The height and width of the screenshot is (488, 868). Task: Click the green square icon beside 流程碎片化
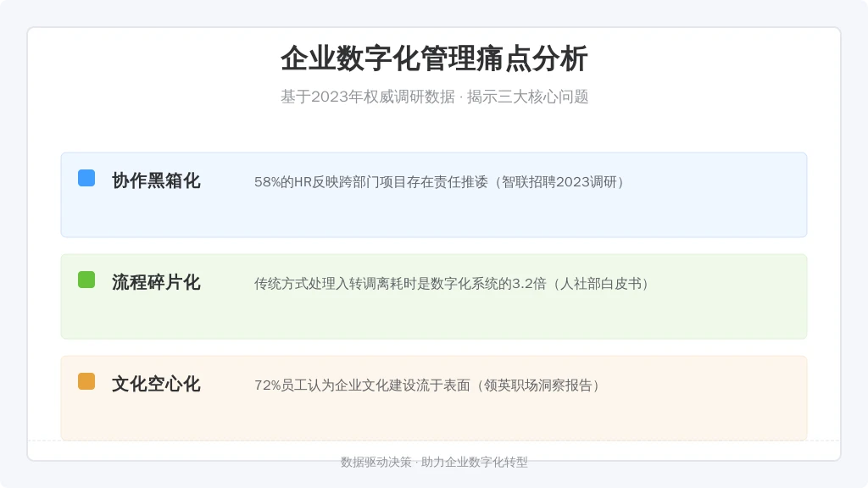(86, 280)
